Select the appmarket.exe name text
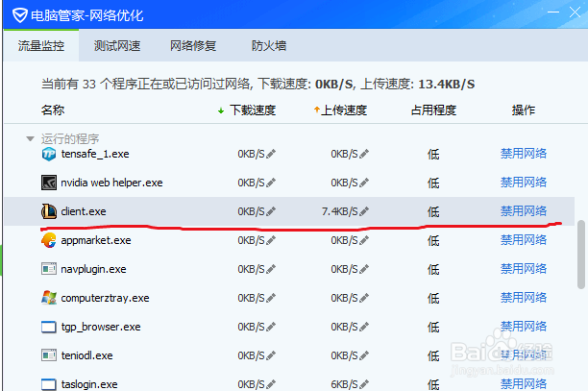 96,240
